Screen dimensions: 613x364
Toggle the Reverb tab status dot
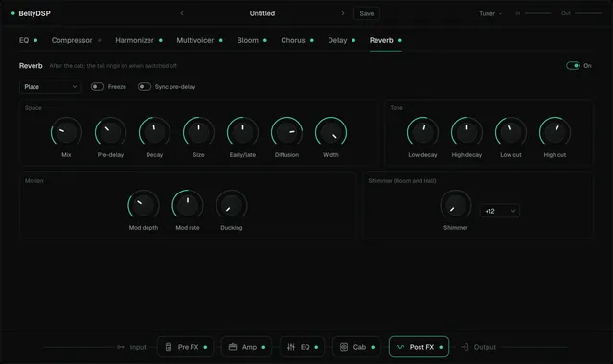tap(400, 40)
